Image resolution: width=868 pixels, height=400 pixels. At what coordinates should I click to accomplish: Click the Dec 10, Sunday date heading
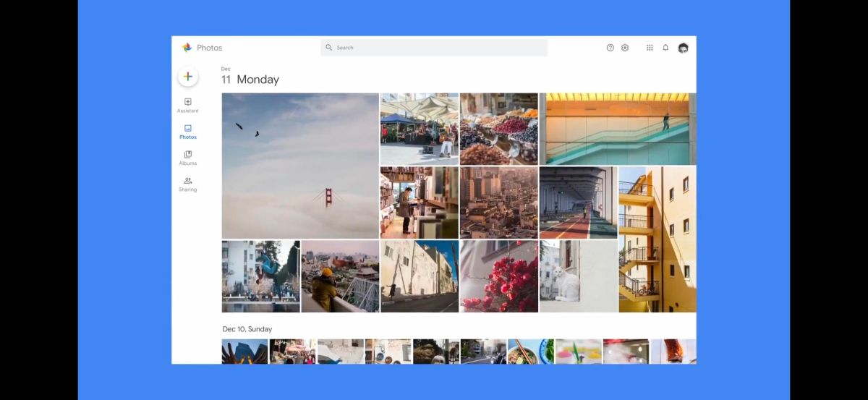[247, 329]
